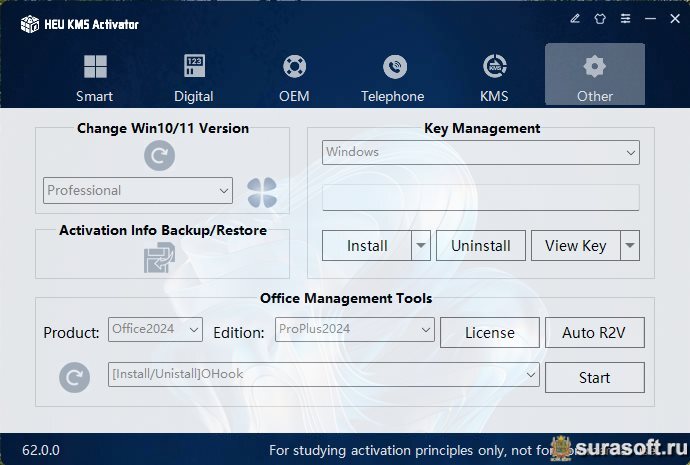Click the Activation Info Backup/Restore icon

tap(159, 258)
